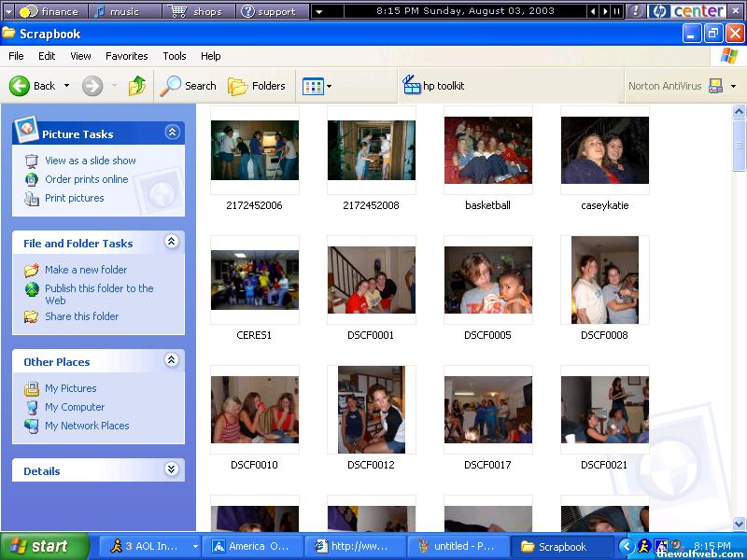Open the Favorites menu
Viewport: 747px width, 560px height.
click(126, 56)
